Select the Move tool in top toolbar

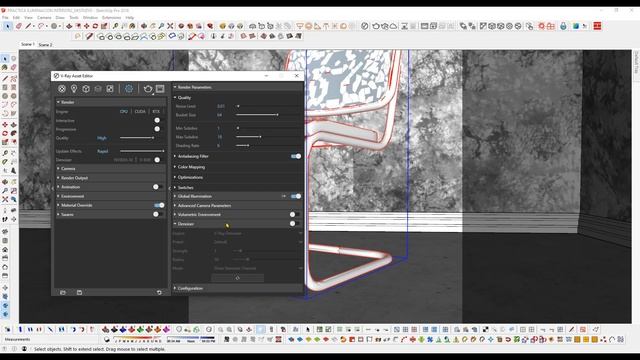(x=87, y=26)
